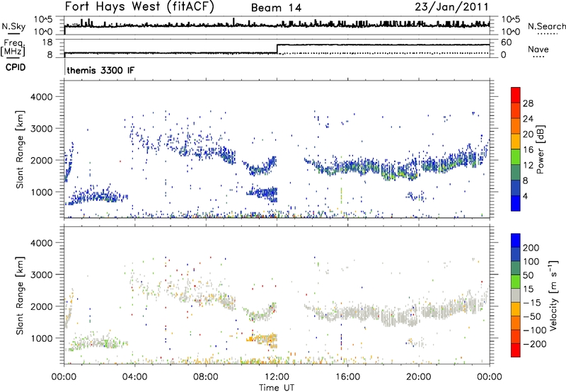Click the 'CPID' row label
This screenshot has height=392, width=566.
point(16,67)
